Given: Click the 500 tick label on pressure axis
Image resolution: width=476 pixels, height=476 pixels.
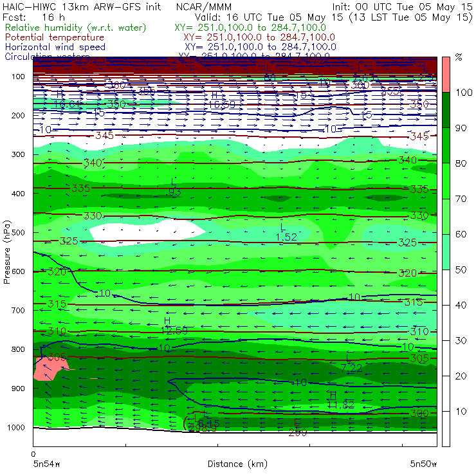Looking at the screenshot, I should [x=18, y=233].
